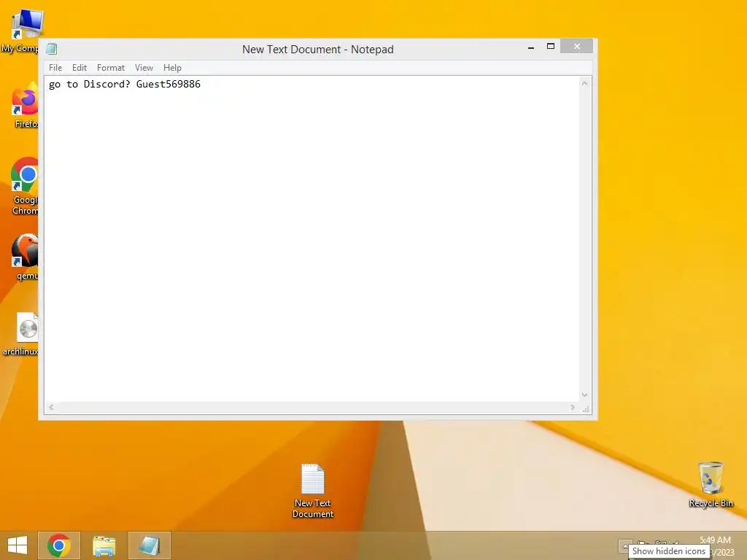747x560 pixels.
Task: Open the View menu
Action: tap(144, 68)
